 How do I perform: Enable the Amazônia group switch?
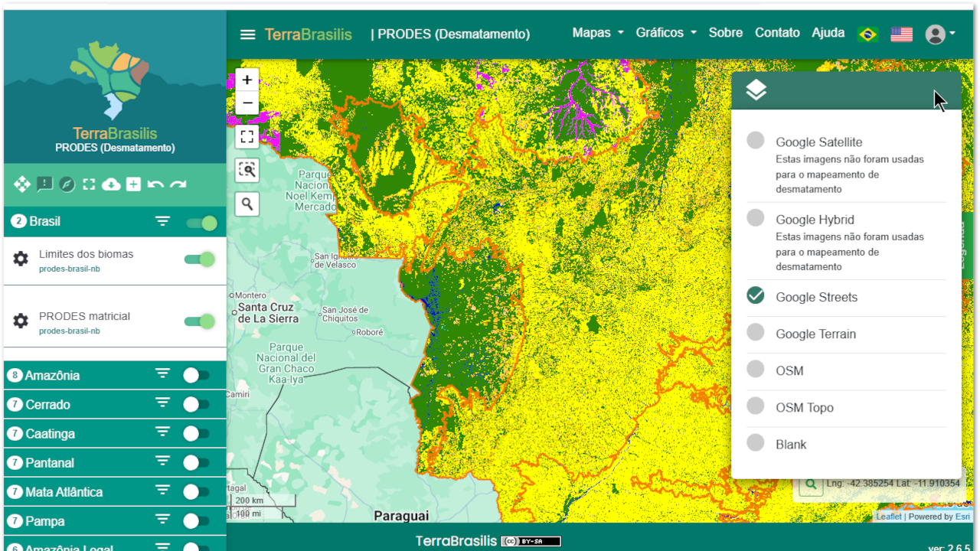pos(196,375)
